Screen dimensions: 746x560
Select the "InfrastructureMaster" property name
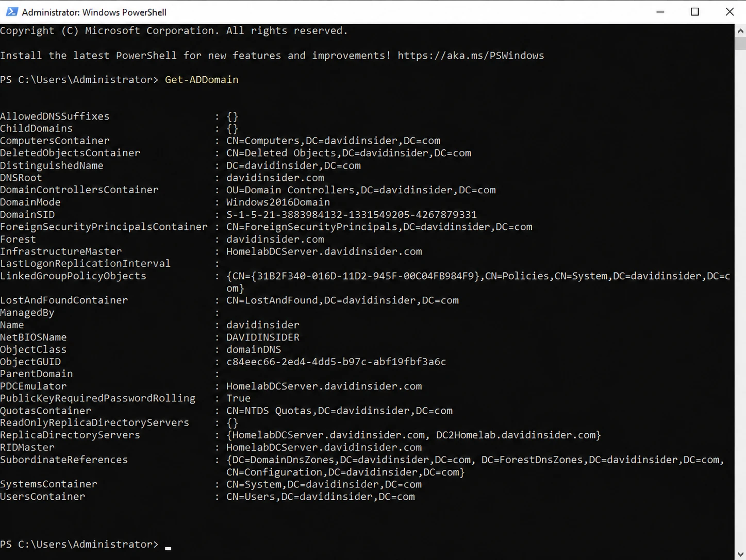point(61,251)
